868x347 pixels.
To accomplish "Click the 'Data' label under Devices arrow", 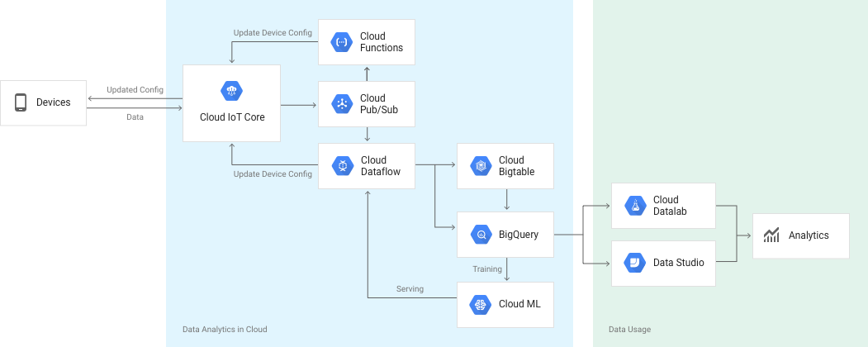I will tap(135, 117).
